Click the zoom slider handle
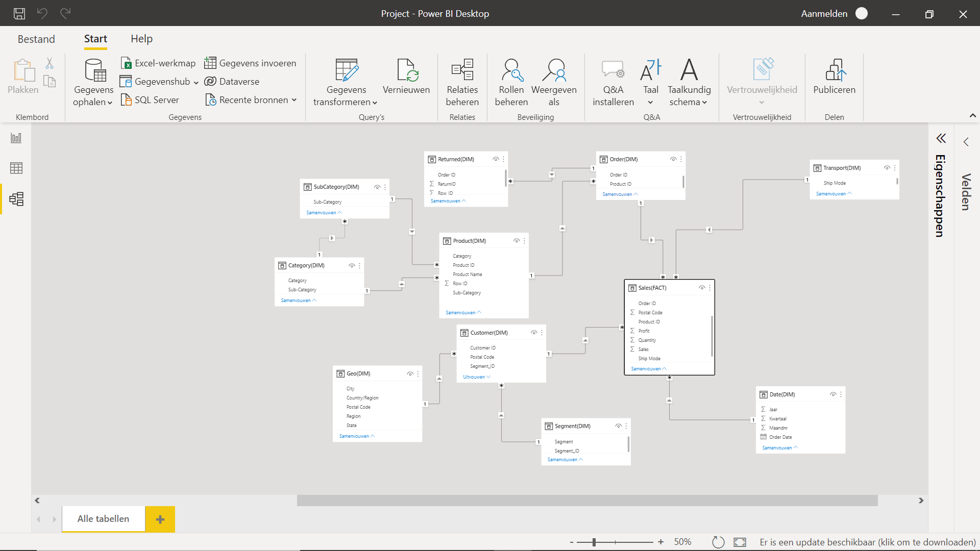This screenshot has height=551, width=980. [x=594, y=542]
